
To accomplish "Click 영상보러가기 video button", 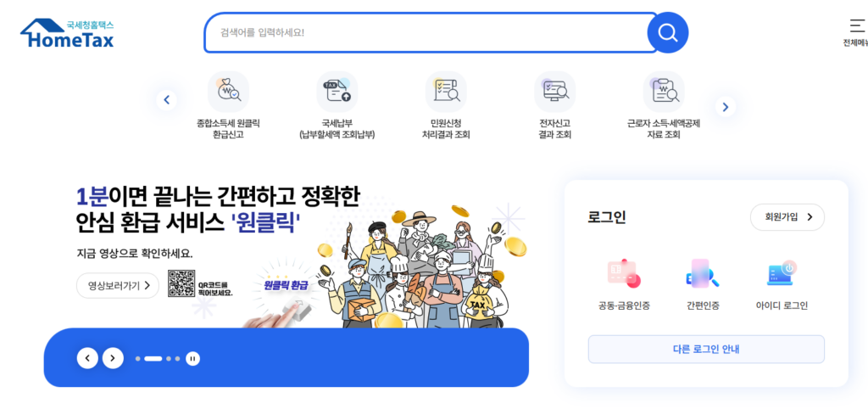I will [118, 285].
